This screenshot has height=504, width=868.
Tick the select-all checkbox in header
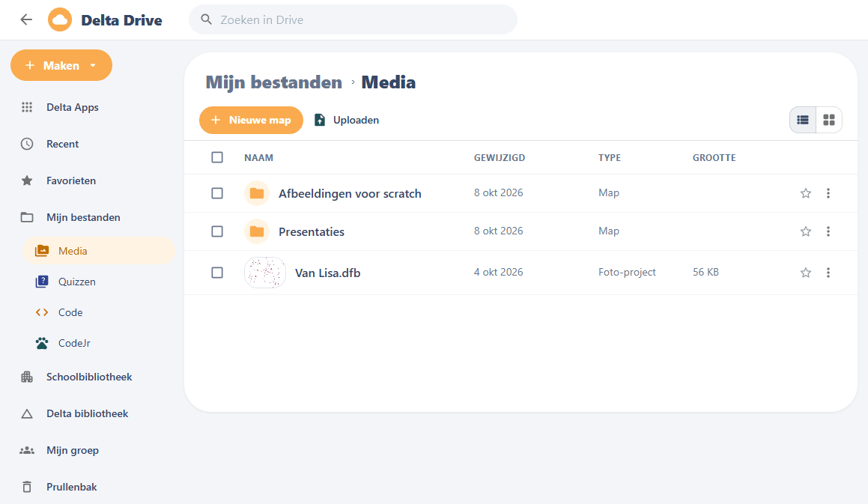(x=217, y=157)
